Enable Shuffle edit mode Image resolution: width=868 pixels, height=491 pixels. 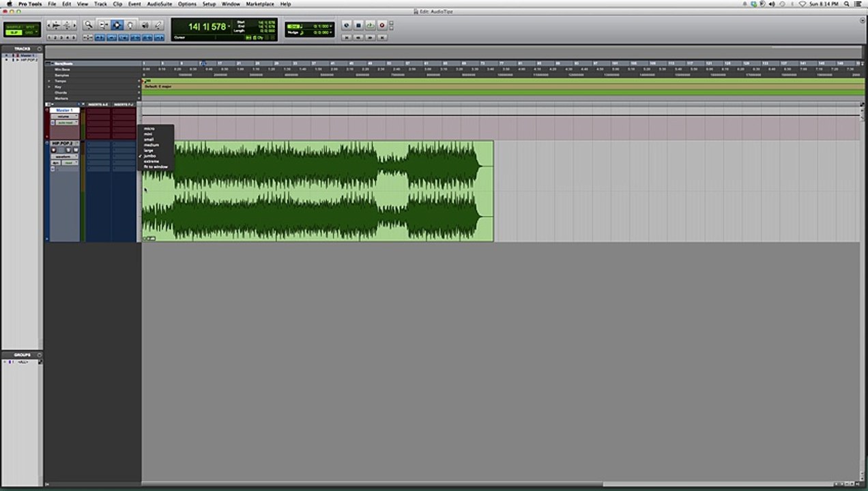pos(14,27)
